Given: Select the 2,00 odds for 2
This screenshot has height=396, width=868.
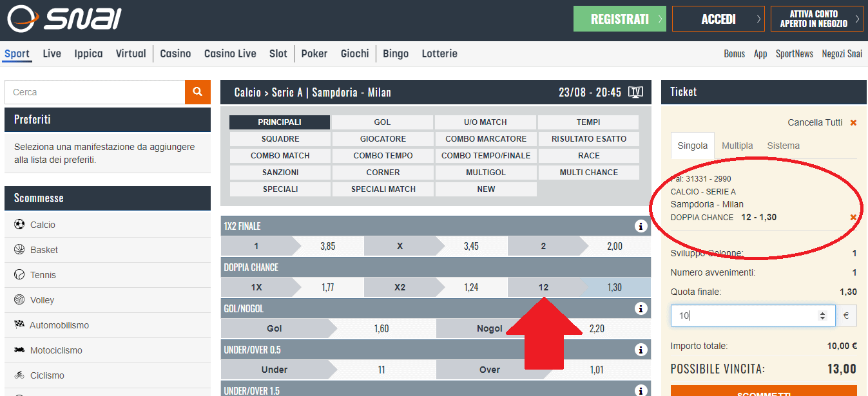Looking at the screenshot, I should pyautogui.click(x=615, y=247).
